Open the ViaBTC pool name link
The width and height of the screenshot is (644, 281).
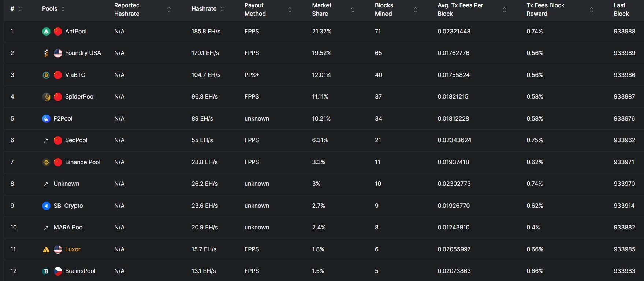[75, 75]
